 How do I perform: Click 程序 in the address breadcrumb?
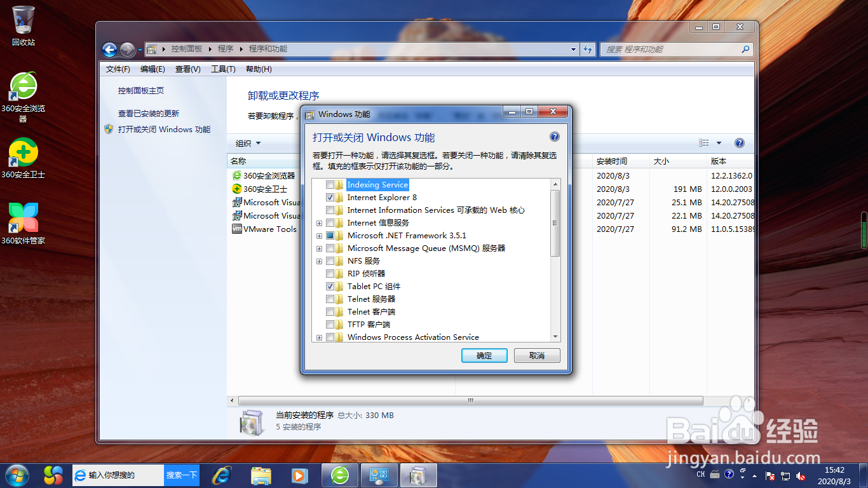(226, 49)
